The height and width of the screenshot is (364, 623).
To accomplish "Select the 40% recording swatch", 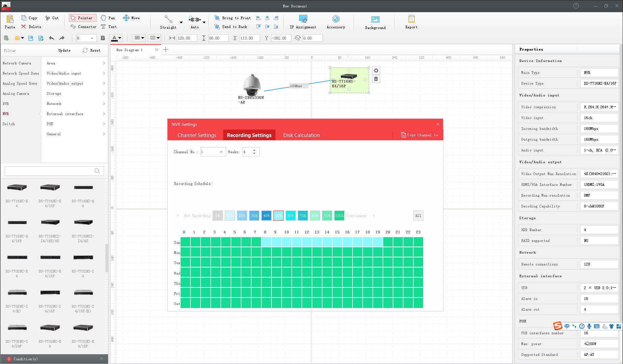I will point(266,216).
